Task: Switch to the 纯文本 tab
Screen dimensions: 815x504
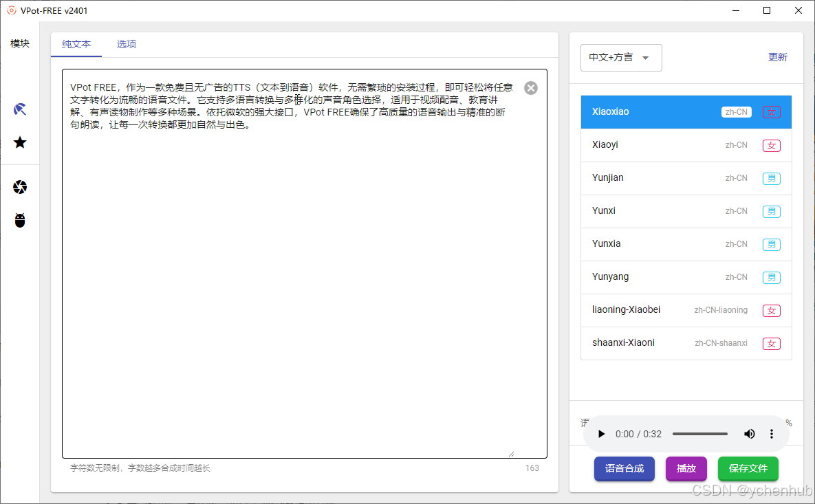Action: [x=76, y=44]
